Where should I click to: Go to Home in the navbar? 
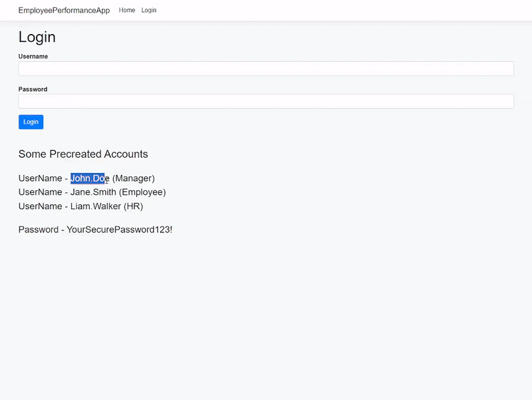[x=127, y=10]
